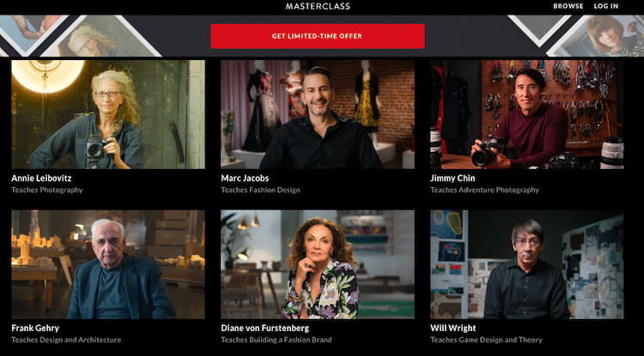Screen dimensions: 644x356
Task: Select the Jimmy Chin name link
Action: (x=453, y=178)
